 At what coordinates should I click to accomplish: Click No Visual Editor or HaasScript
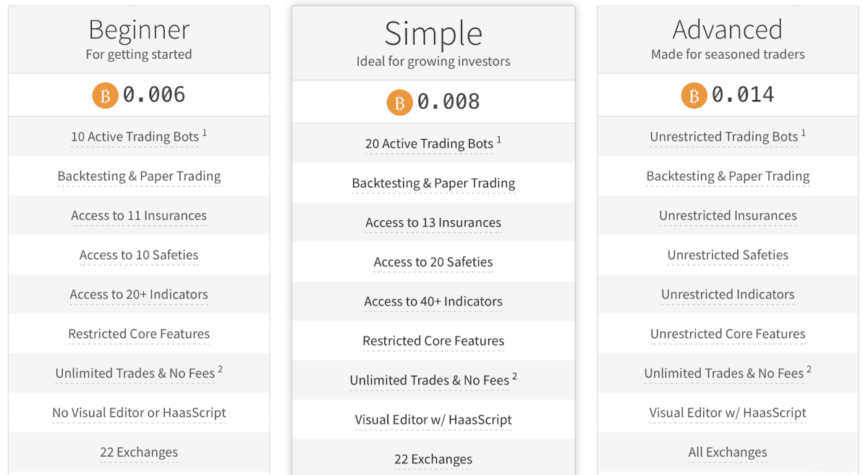pyautogui.click(x=139, y=413)
